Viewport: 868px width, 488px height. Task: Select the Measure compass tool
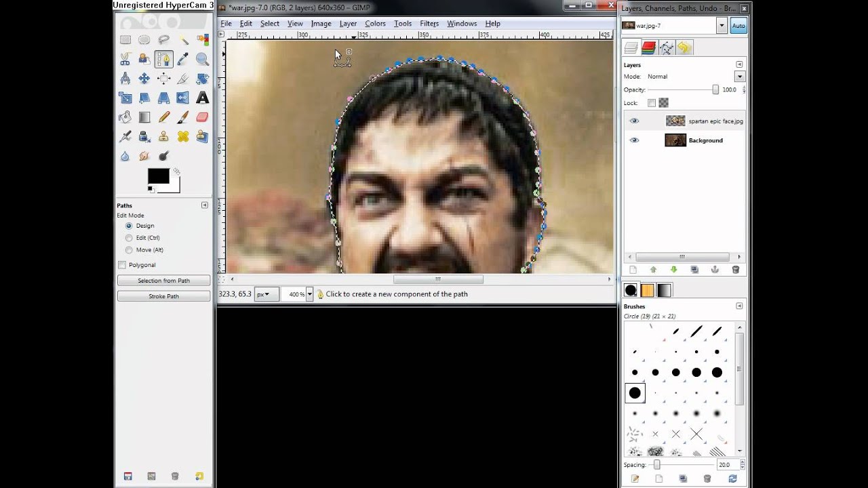pyautogui.click(x=125, y=79)
